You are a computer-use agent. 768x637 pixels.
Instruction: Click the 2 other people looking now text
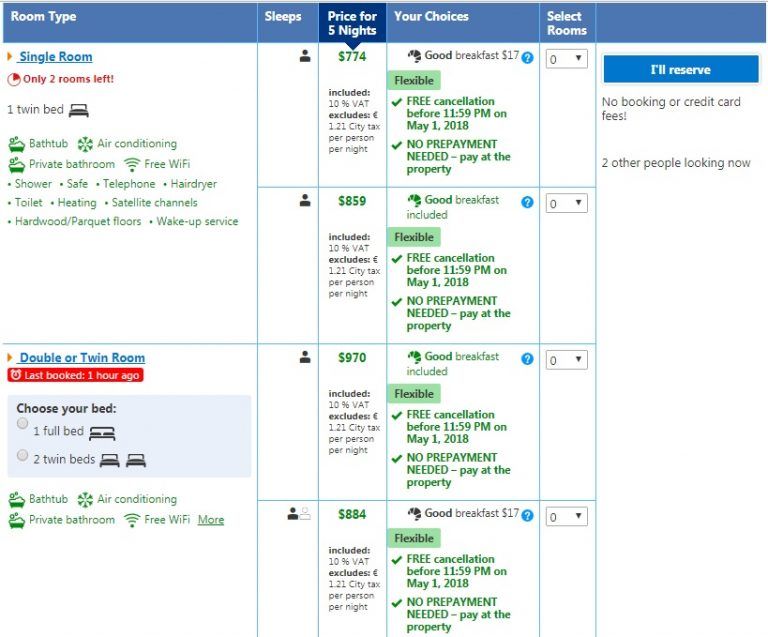click(676, 163)
